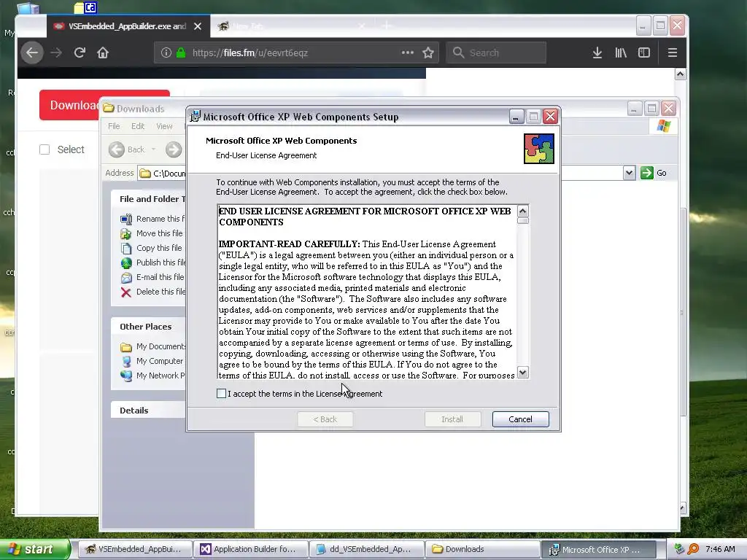Click setup dialog title bar installer icon
The height and width of the screenshot is (560, 747).
pos(195,116)
